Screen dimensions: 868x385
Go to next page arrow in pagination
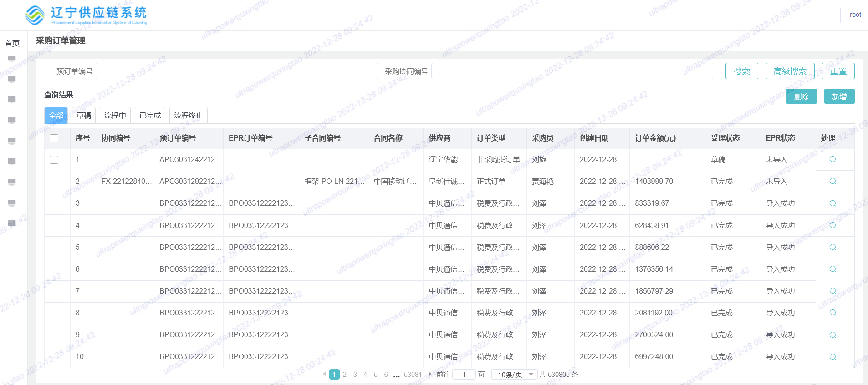click(430, 374)
